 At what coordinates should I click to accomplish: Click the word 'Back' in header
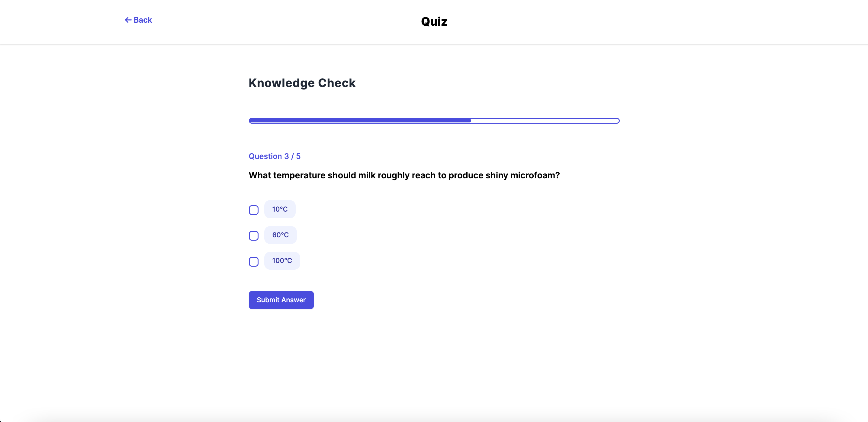click(143, 20)
